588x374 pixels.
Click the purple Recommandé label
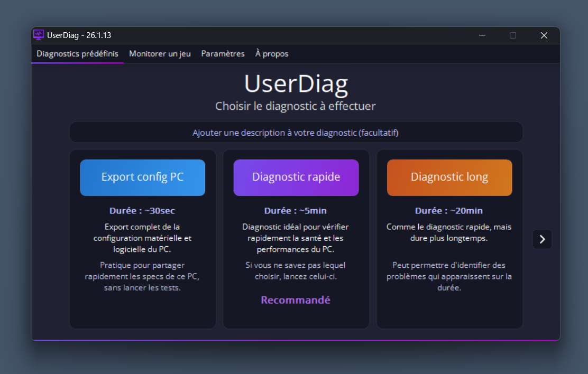(x=296, y=300)
